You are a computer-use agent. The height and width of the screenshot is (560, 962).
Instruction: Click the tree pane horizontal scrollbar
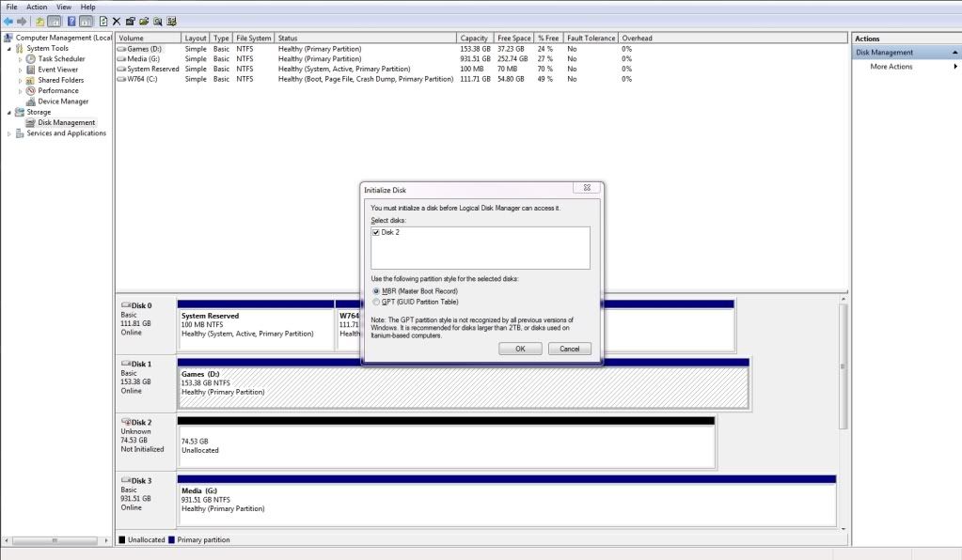[x=54, y=540]
